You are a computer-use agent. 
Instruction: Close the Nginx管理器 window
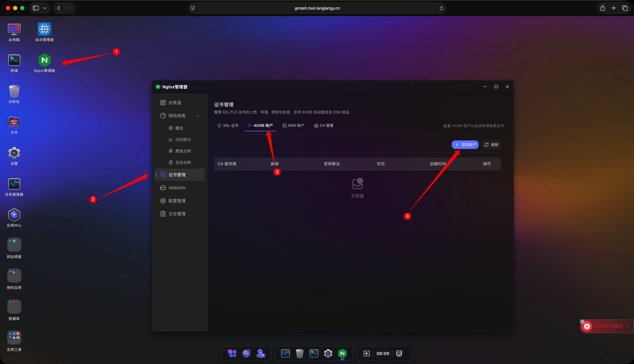pos(507,87)
